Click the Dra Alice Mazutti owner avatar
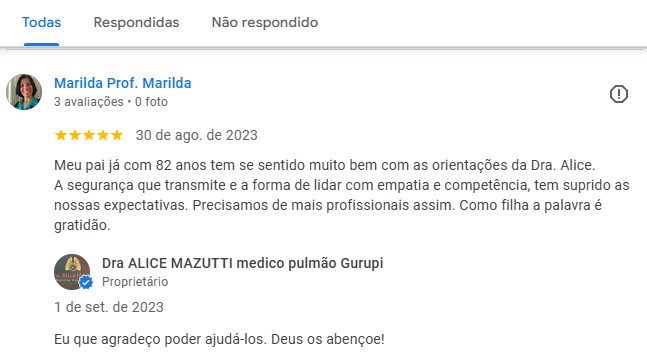The image size is (647, 364). click(72, 272)
